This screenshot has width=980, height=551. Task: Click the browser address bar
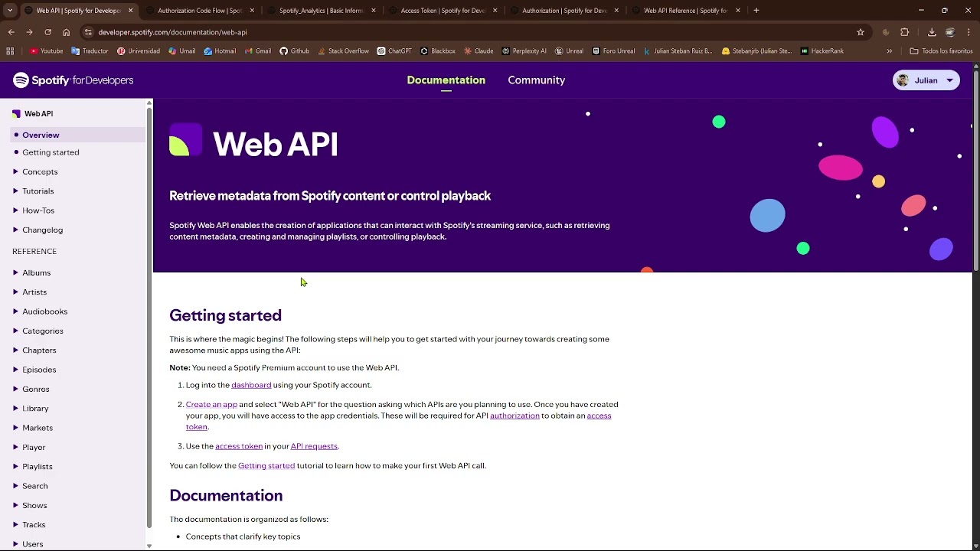pyautogui.click(x=467, y=32)
